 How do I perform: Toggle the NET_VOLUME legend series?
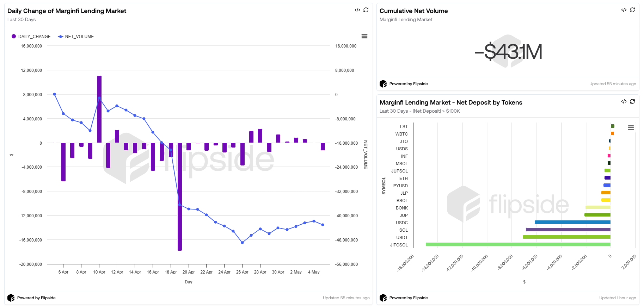(x=76, y=37)
